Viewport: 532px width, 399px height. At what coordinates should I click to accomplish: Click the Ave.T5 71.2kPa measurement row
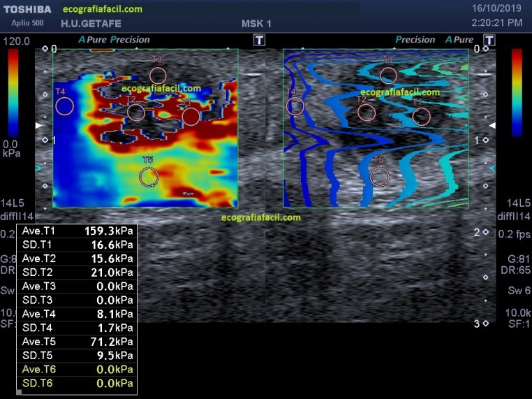coord(77,342)
